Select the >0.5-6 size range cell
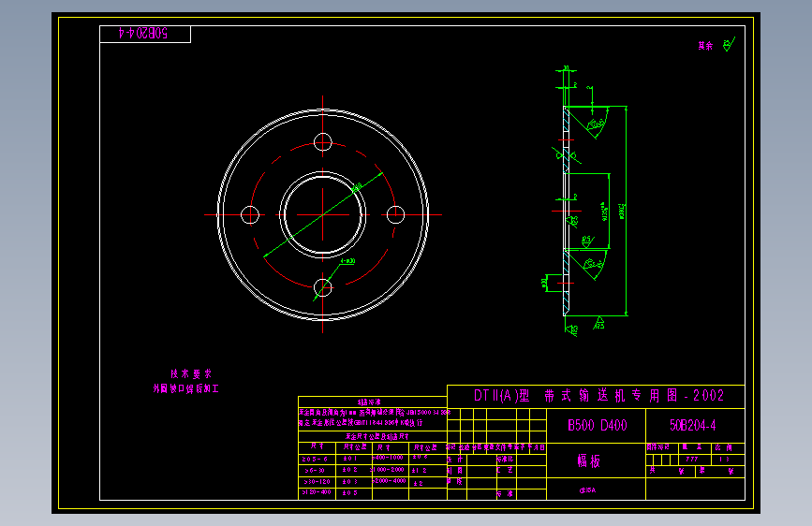Screen dimensions: 812x526 (315, 460)
